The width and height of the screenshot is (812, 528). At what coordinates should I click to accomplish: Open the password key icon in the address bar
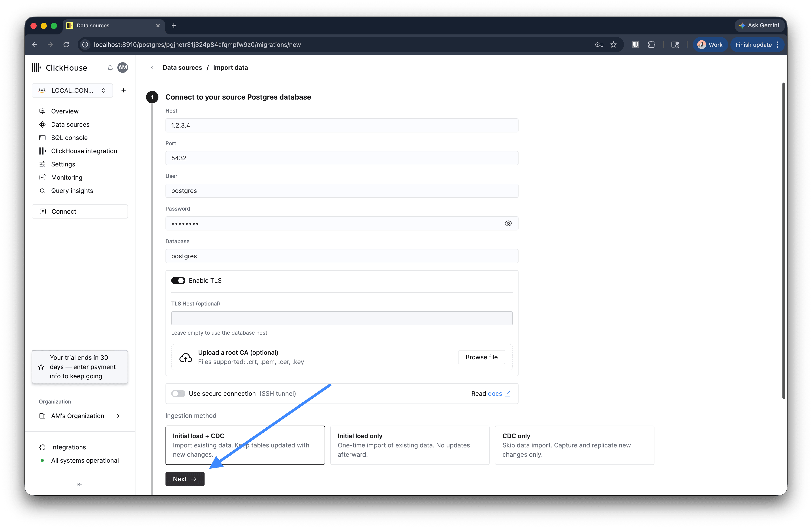pyautogui.click(x=599, y=45)
